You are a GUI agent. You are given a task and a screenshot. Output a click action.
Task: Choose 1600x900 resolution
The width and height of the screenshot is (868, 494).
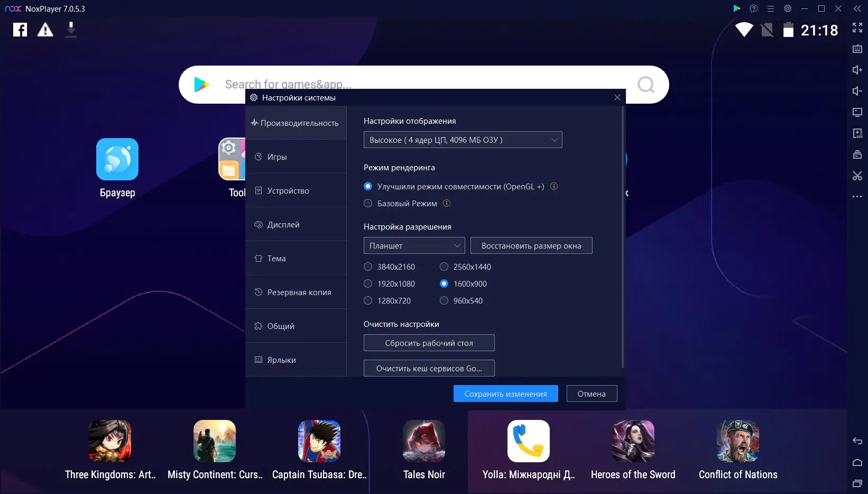click(x=444, y=283)
